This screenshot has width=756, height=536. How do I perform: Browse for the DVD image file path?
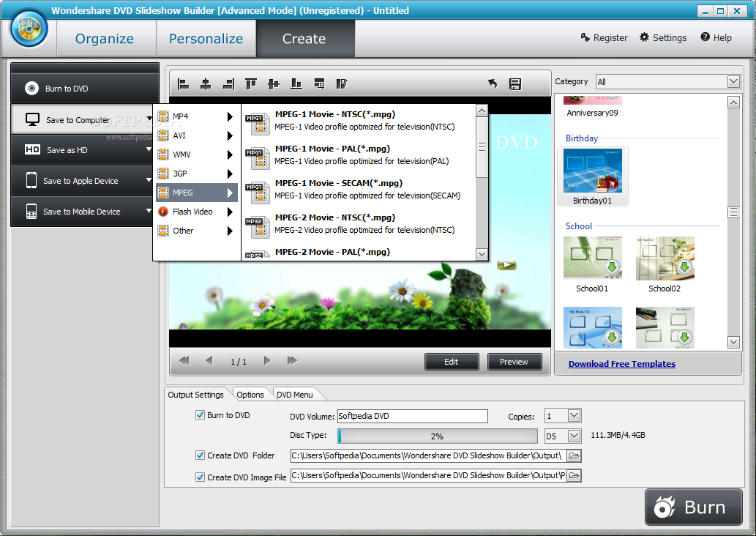574,475
